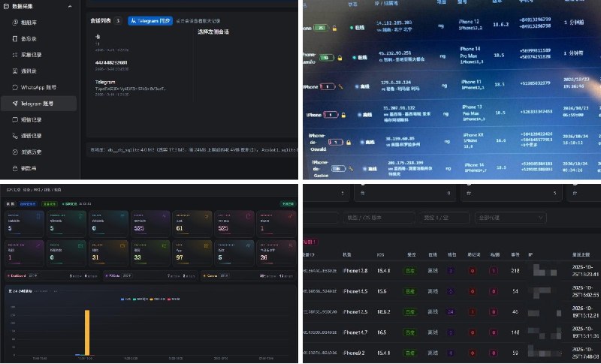Viewport: 601px width, 364px height.
Task: Click lock icon on iPhone 14 Pro Max row
Action: [x=340, y=58]
